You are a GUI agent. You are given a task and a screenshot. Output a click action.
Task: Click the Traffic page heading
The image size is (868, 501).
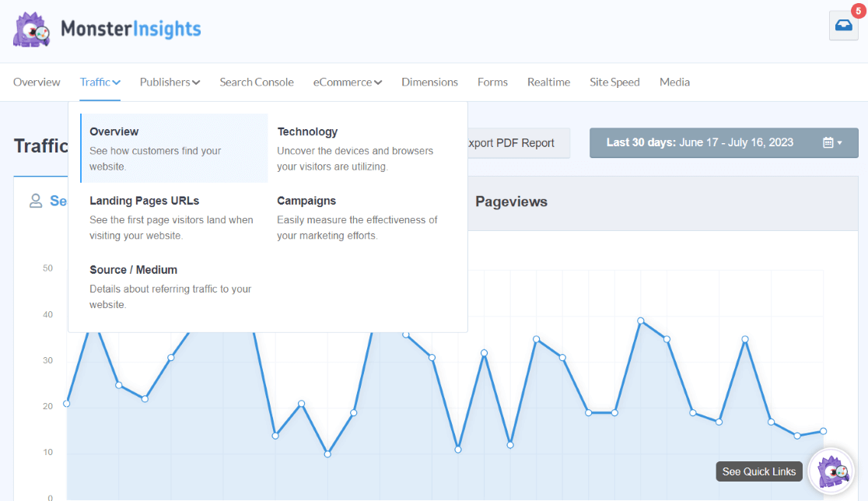click(x=41, y=146)
